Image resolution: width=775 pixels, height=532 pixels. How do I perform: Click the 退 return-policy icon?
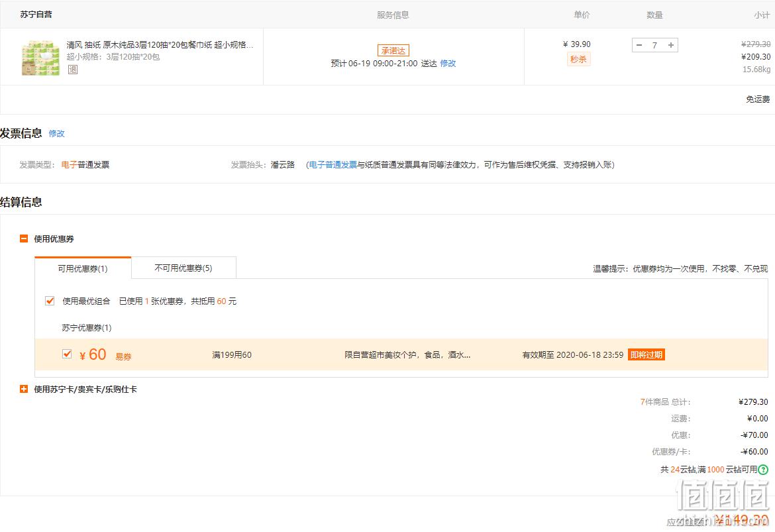(x=73, y=69)
